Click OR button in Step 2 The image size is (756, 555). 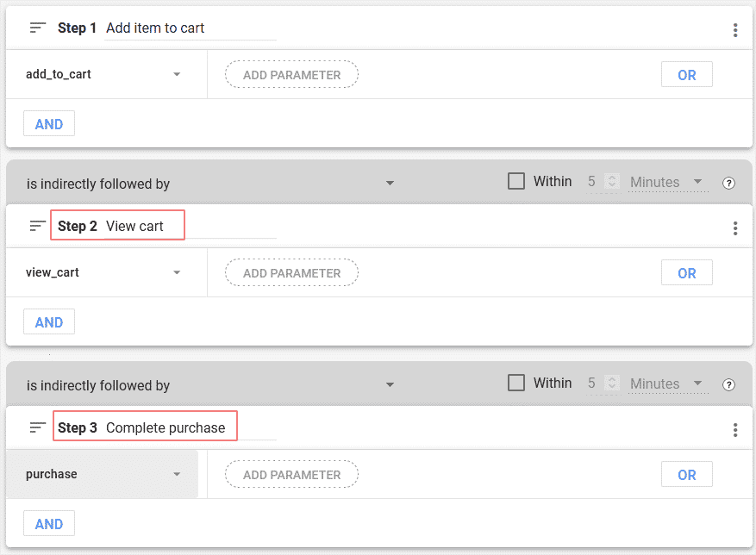point(686,273)
